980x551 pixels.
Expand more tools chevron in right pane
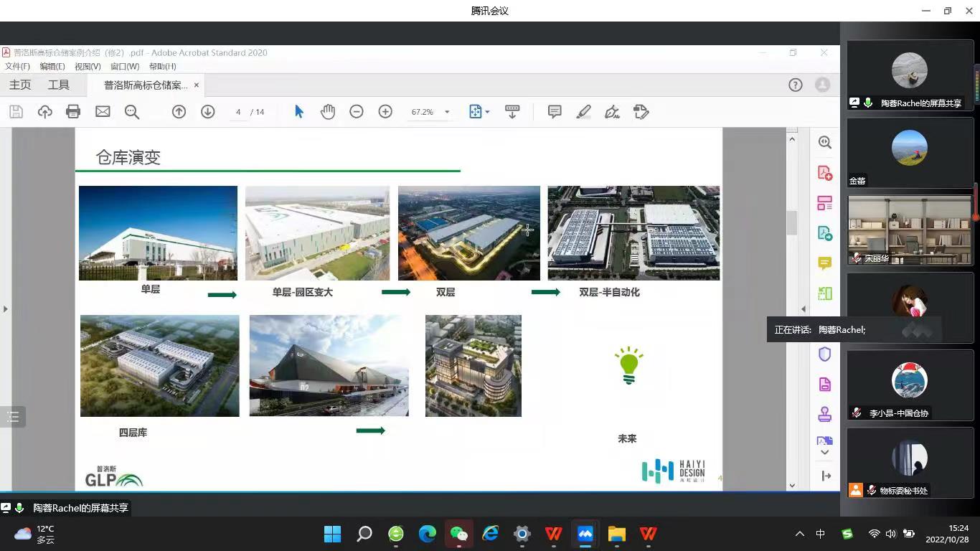coord(824,452)
